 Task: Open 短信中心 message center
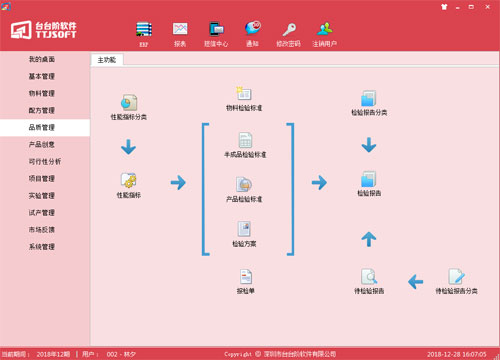point(216,29)
